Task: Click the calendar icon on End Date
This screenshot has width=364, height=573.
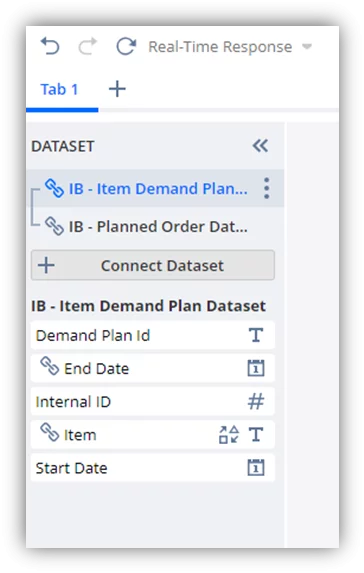Action: [256, 368]
